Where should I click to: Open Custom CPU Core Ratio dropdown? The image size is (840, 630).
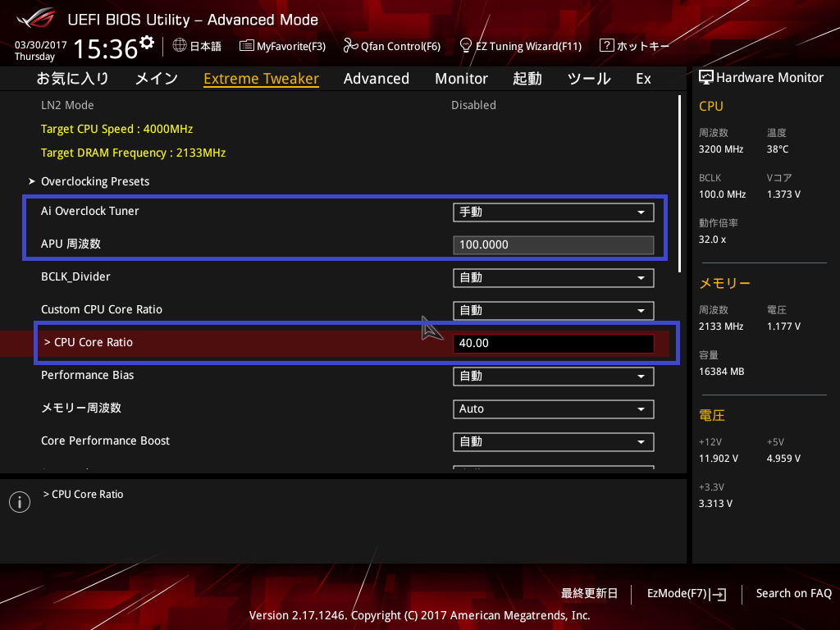pyautogui.click(x=554, y=311)
